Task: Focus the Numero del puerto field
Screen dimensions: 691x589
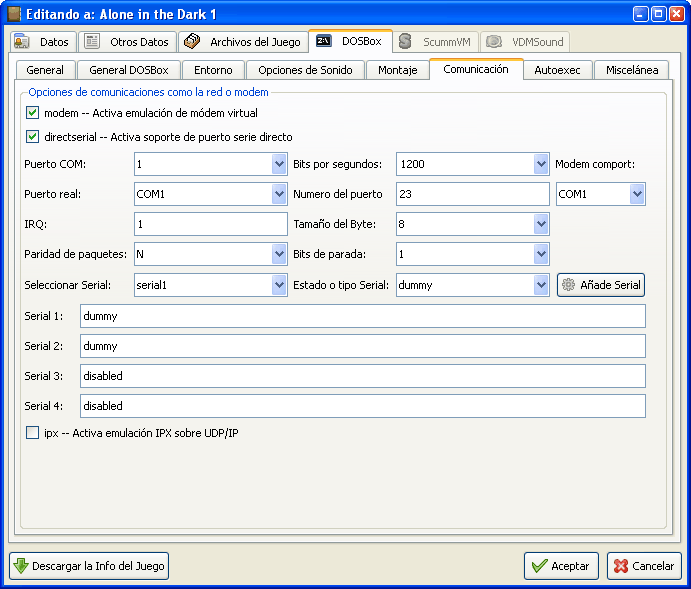Action: click(472, 194)
